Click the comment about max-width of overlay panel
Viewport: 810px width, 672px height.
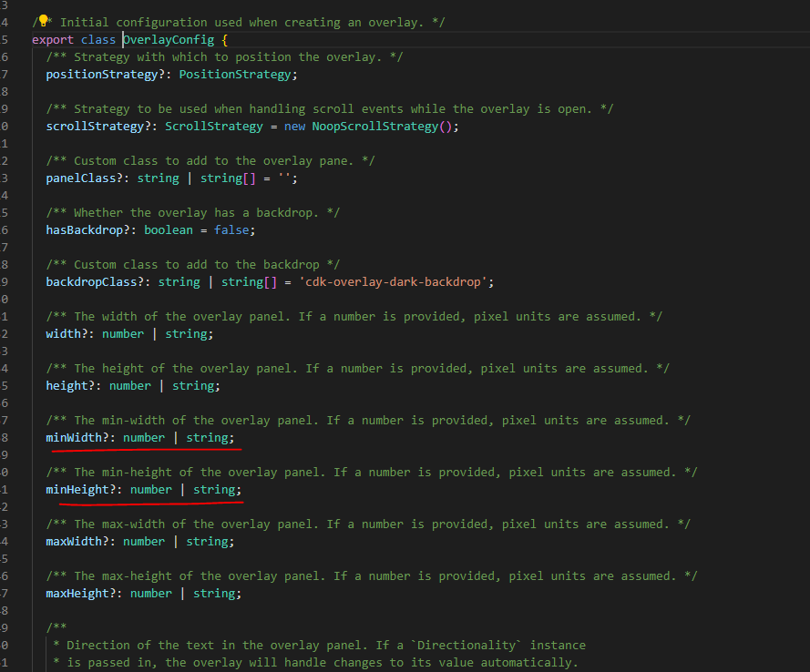coord(368,524)
